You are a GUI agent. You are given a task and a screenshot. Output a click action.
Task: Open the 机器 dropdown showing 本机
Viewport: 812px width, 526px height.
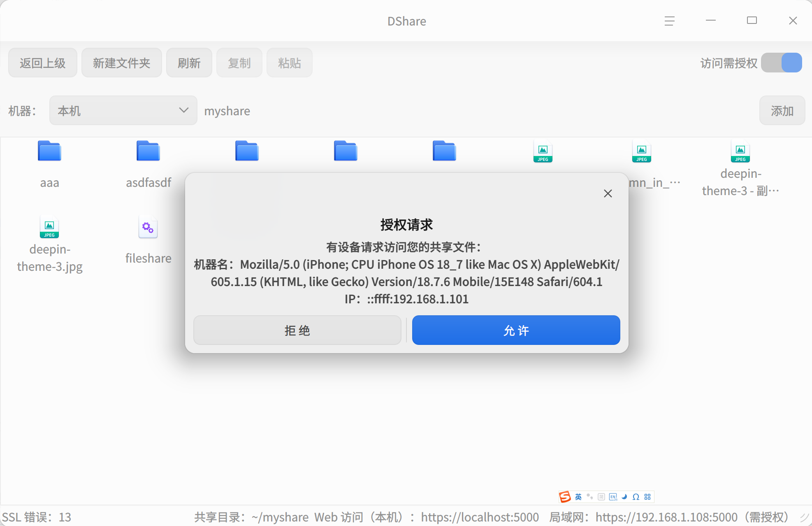pyautogui.click(x=123, y=110)
